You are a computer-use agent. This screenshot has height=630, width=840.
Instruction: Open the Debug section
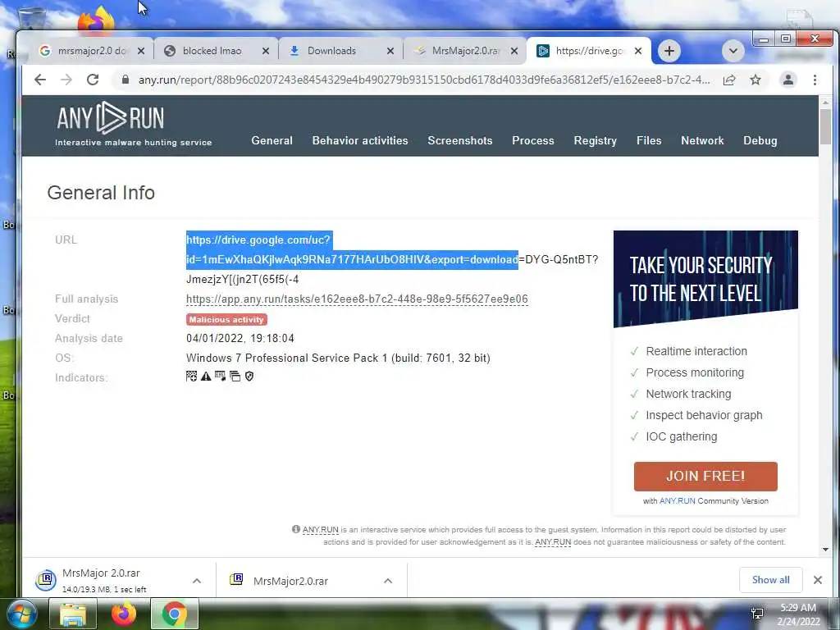(x=760, y=140)
